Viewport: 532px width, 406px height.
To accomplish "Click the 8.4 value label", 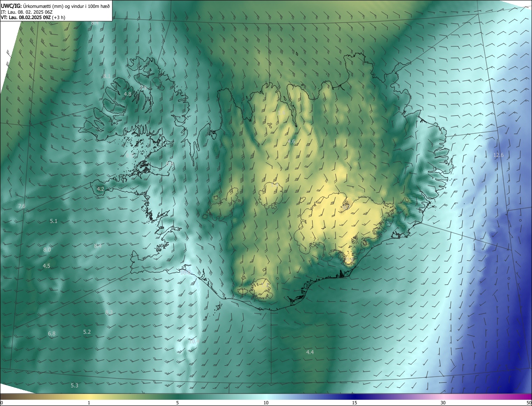I will (98, 246).
